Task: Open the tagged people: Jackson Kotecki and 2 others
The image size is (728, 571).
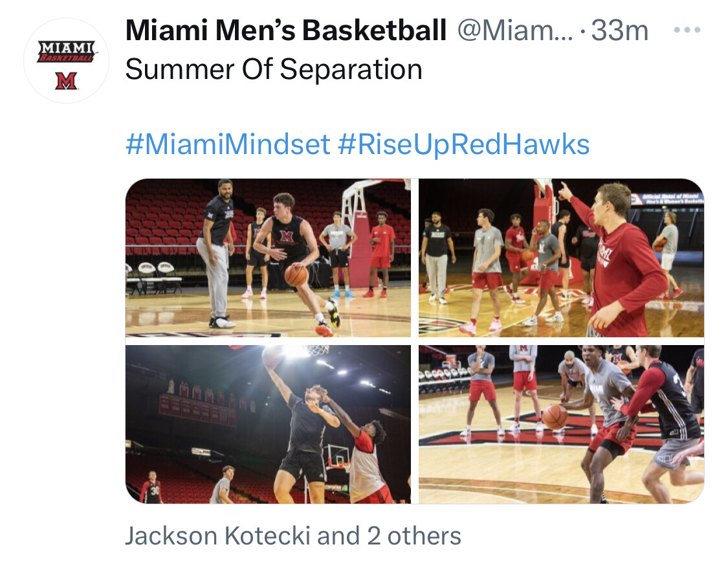Action: [293, 535]
